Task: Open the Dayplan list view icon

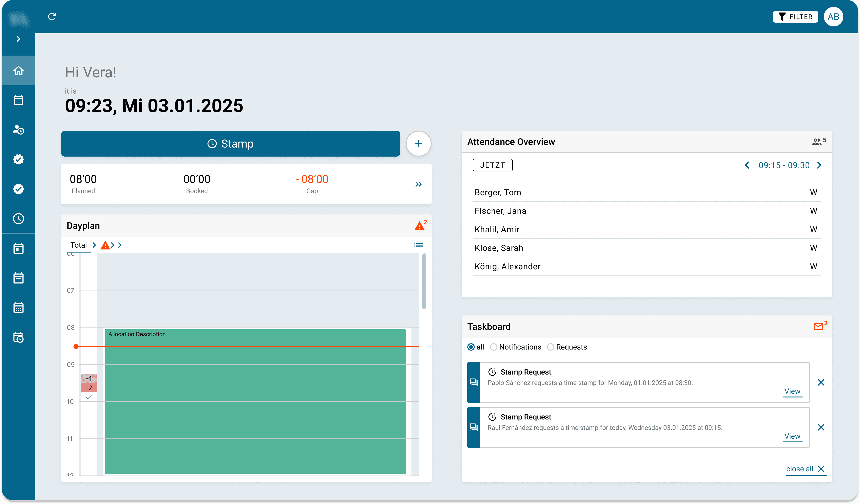Action: click(418, 245)
